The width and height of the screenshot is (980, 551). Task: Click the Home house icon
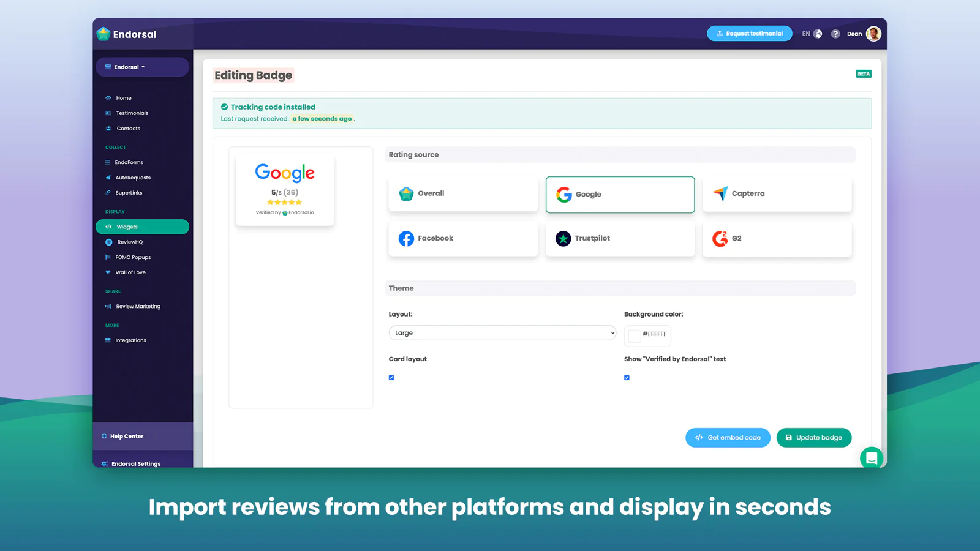[108, 98]
